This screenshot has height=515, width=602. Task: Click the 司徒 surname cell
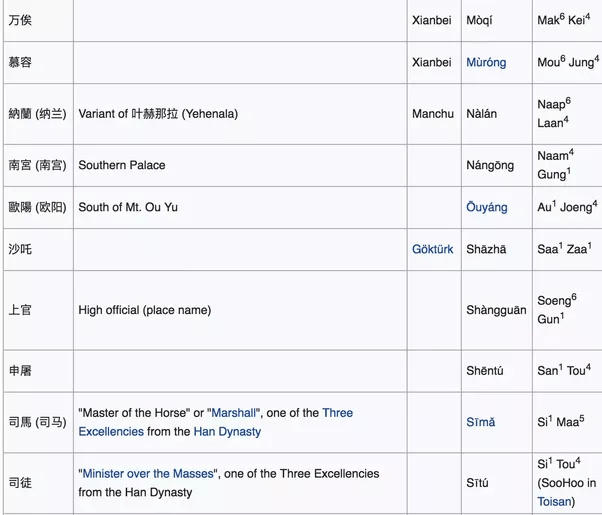(38, 483)
